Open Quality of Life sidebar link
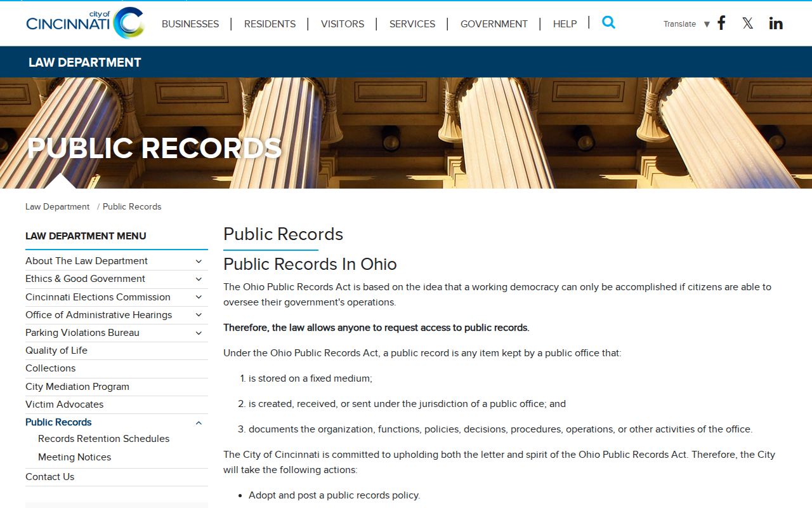 [x=56, y=351]
